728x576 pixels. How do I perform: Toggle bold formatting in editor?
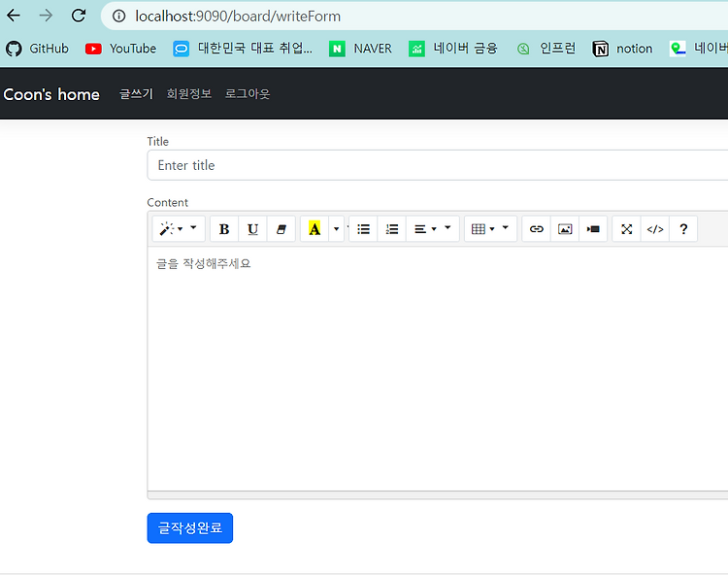(x=224, y=228)
